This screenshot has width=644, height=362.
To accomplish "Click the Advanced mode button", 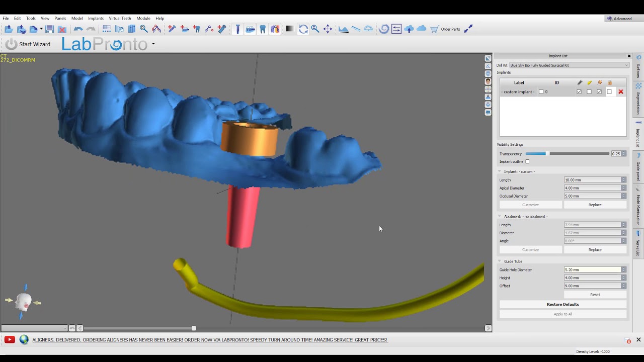I will (619, 19).
